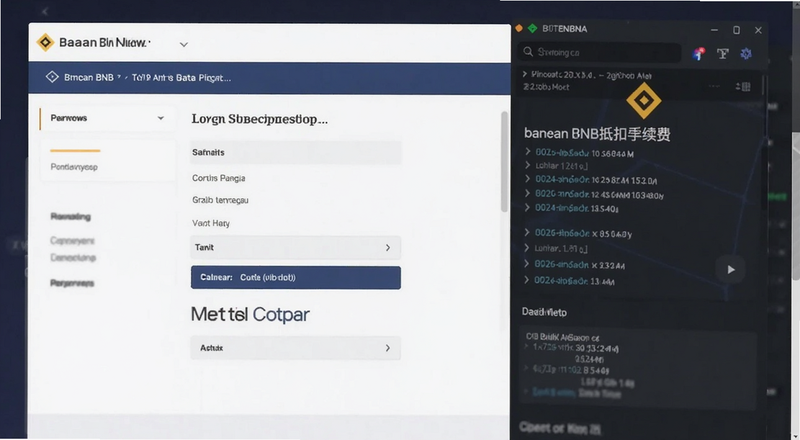The width and height of the screenshot is (800, 440).
Task: Click the Safnaits header row
Action: coord(295,152)
